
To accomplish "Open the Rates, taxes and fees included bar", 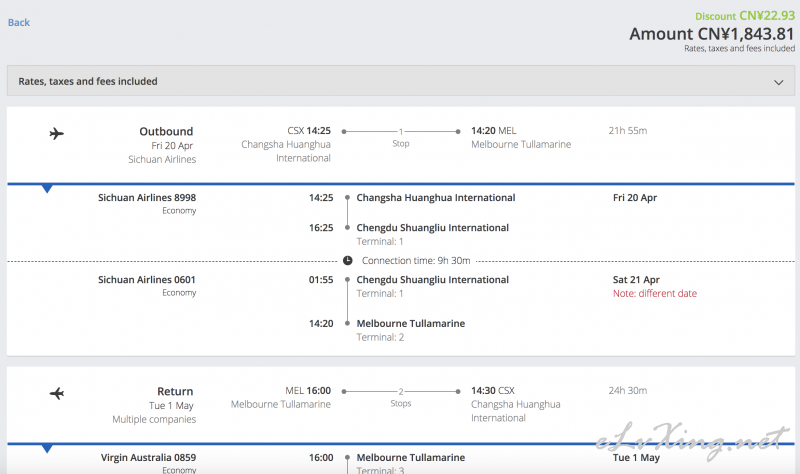I will pyautogui.click(x=401, y=81).
